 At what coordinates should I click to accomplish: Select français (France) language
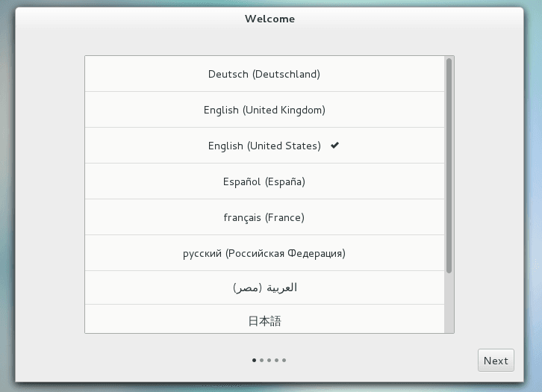tap(264, 217)
